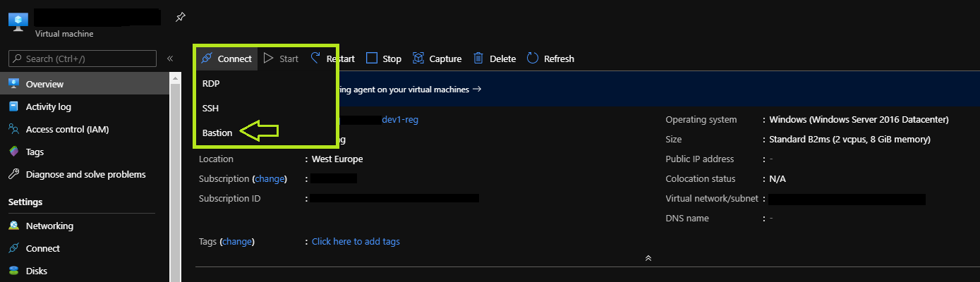Viewport: 980px width, 282px height.
Task: Click the Connect plug icon in sidebar
Action: click(x=13, y=248)
